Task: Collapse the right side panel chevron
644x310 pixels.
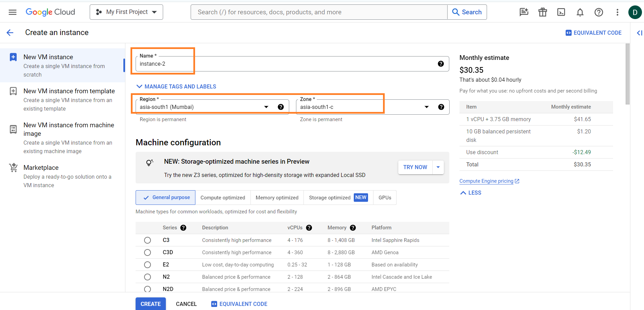Action: click(639, 33)
